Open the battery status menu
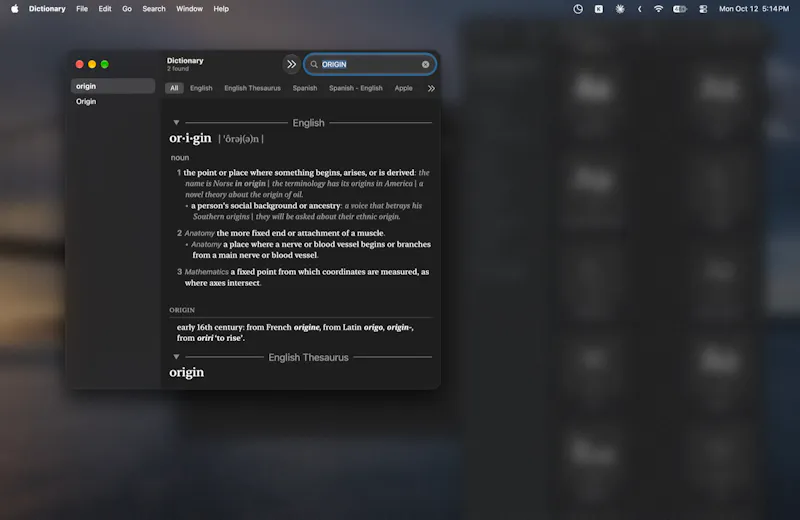Screen dimensions: 800x520 [x=680, y=9]
